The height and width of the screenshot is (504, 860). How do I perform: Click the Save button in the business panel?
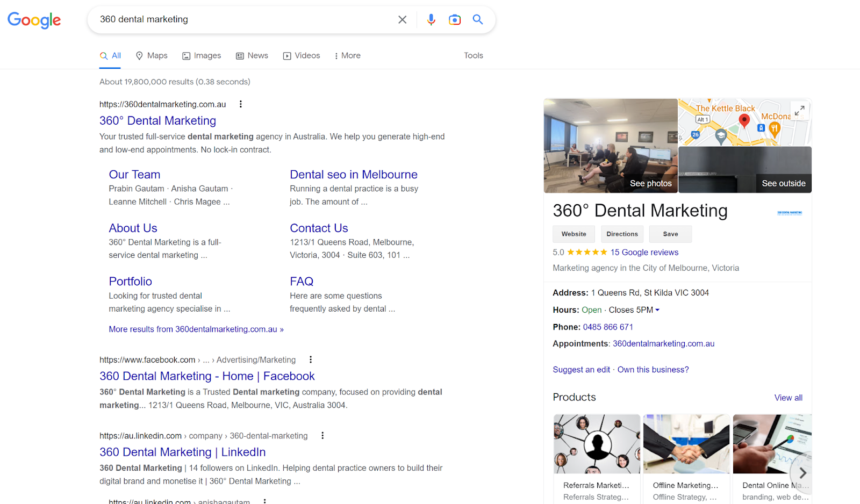670,234
